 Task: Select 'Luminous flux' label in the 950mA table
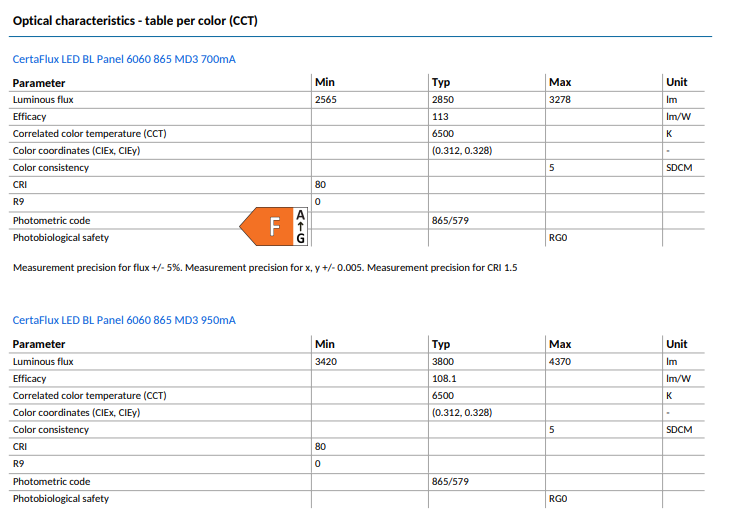[x=43, y=362]
